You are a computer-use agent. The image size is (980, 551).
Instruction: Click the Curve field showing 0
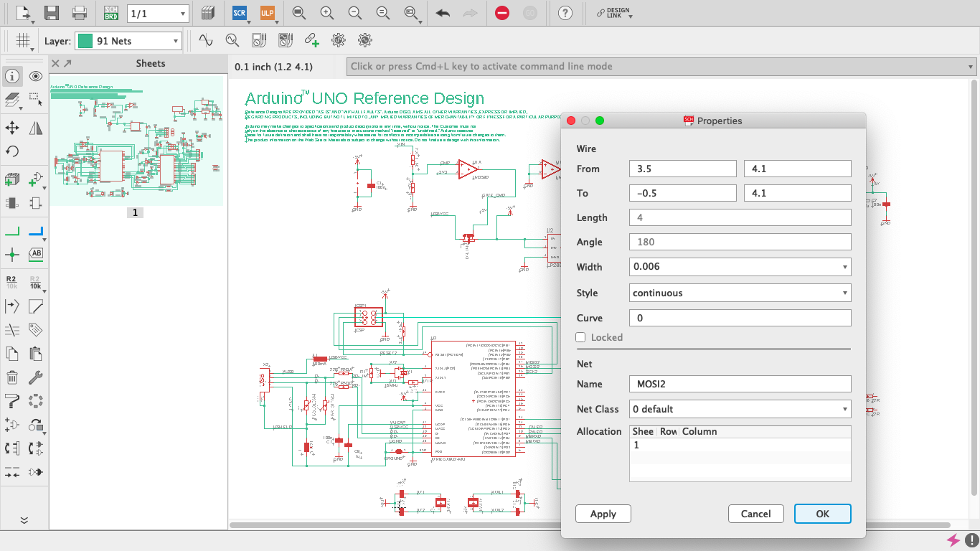click(740, 318)
